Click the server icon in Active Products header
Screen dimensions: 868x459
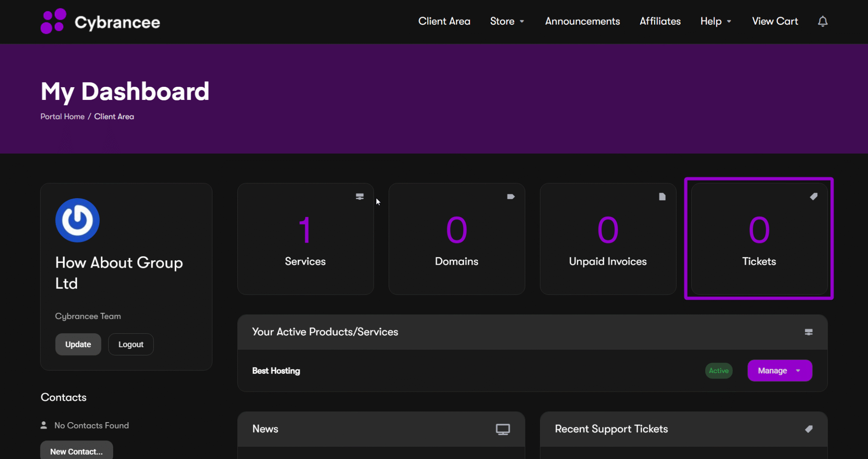point(809,332)
